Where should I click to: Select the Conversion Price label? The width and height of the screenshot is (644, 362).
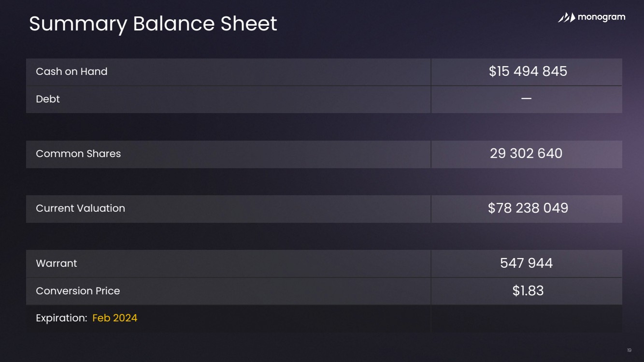pos(78,291)
